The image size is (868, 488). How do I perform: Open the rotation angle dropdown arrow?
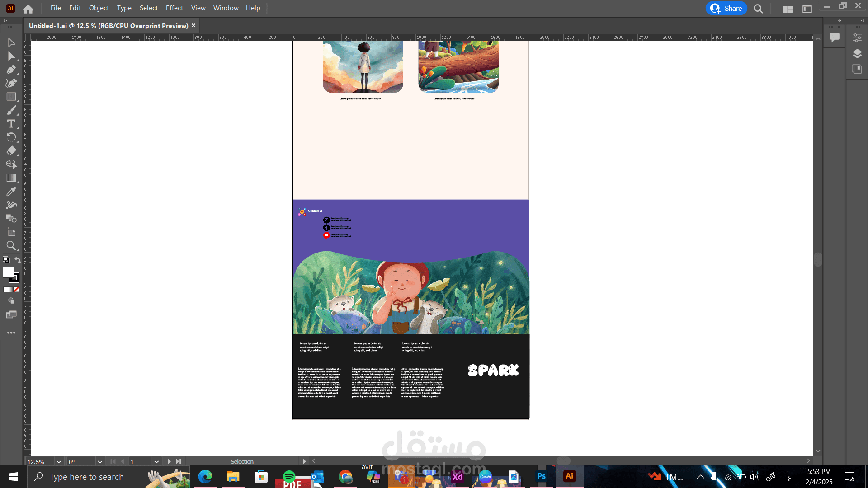coord(100,462)
